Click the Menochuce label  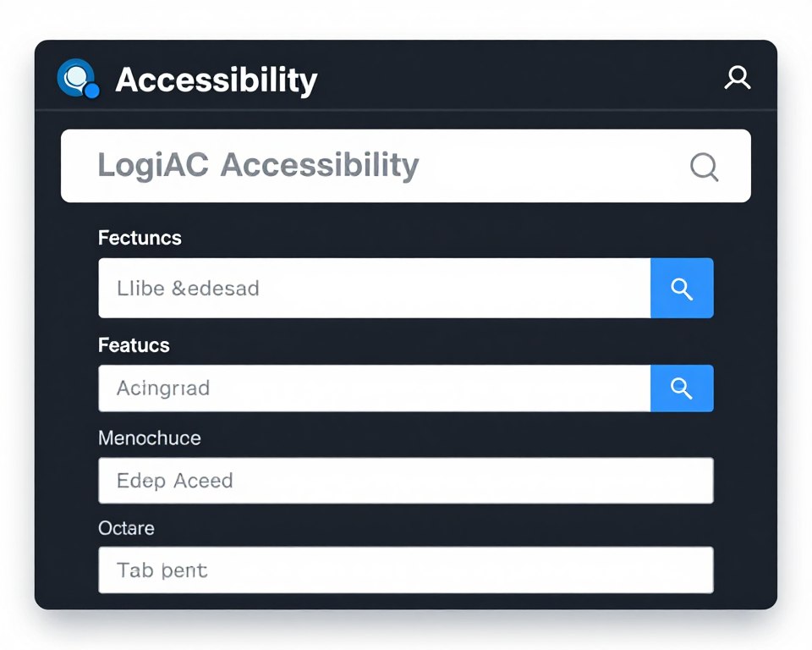(149, 438)
